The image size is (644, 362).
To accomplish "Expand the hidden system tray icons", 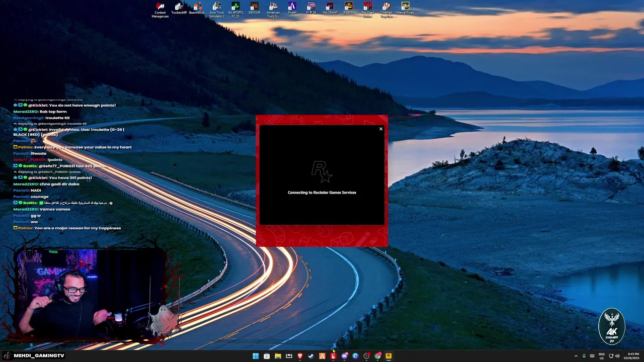I will click(x=576, y=356).
